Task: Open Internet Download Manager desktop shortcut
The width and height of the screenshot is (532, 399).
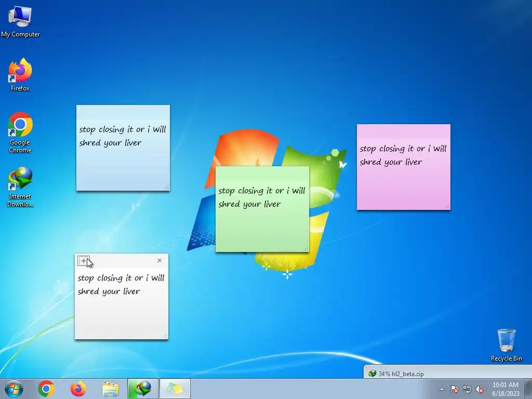Action: (x=20, y=187)
